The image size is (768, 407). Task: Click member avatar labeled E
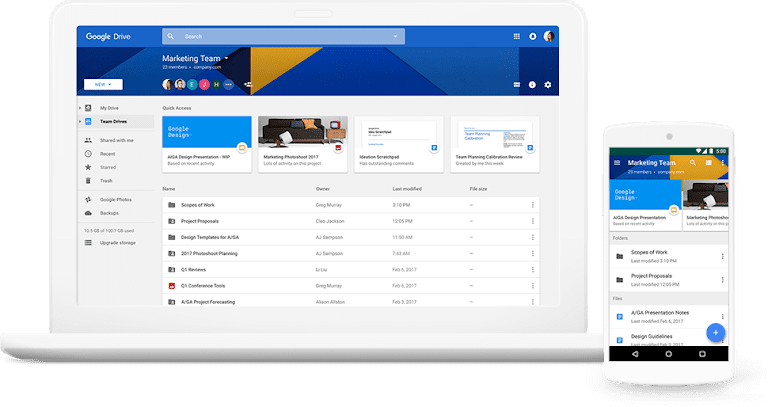coord(192,85)
